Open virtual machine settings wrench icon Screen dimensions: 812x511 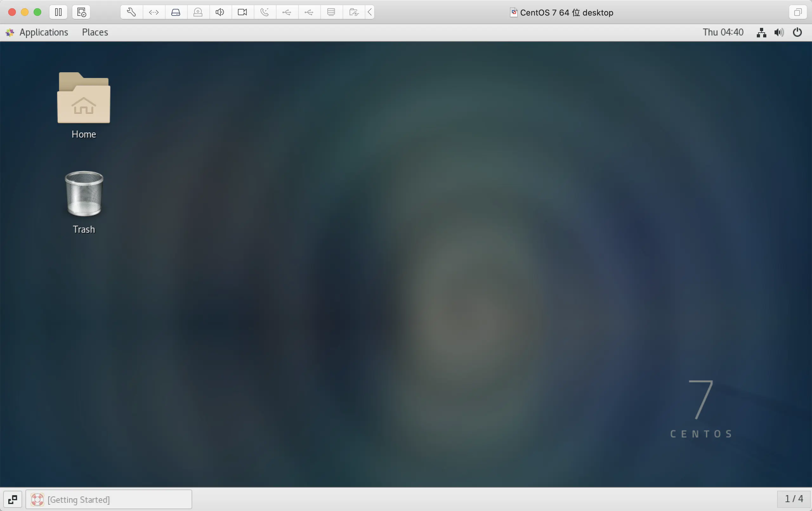tap(132, 12)
